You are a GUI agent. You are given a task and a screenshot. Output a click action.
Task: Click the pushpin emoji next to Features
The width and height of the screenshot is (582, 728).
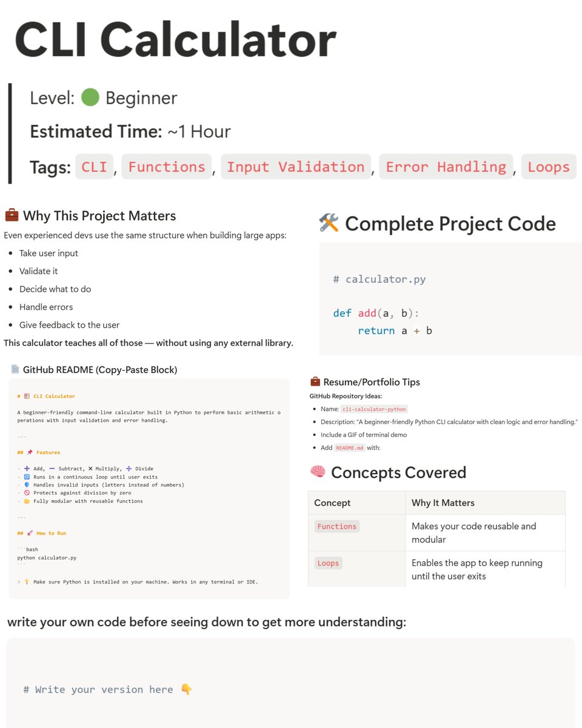click(x=30, y=453)
